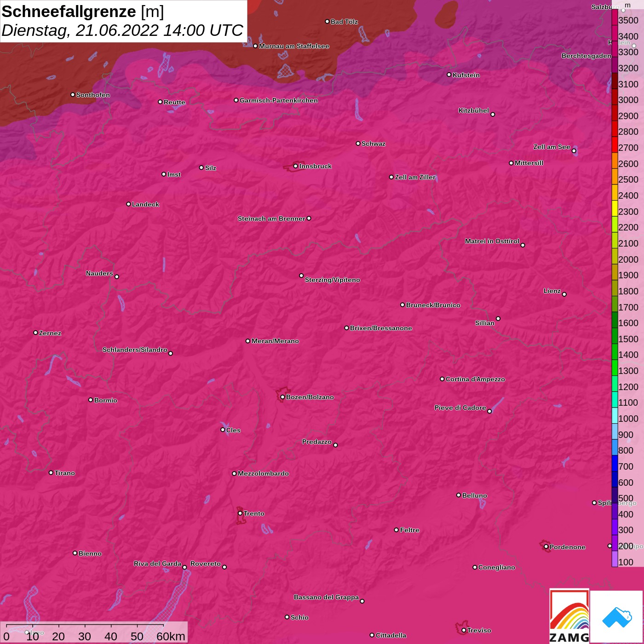The image size is (644, 644).
Task: Click the Imst label
Action: (174, 174)
